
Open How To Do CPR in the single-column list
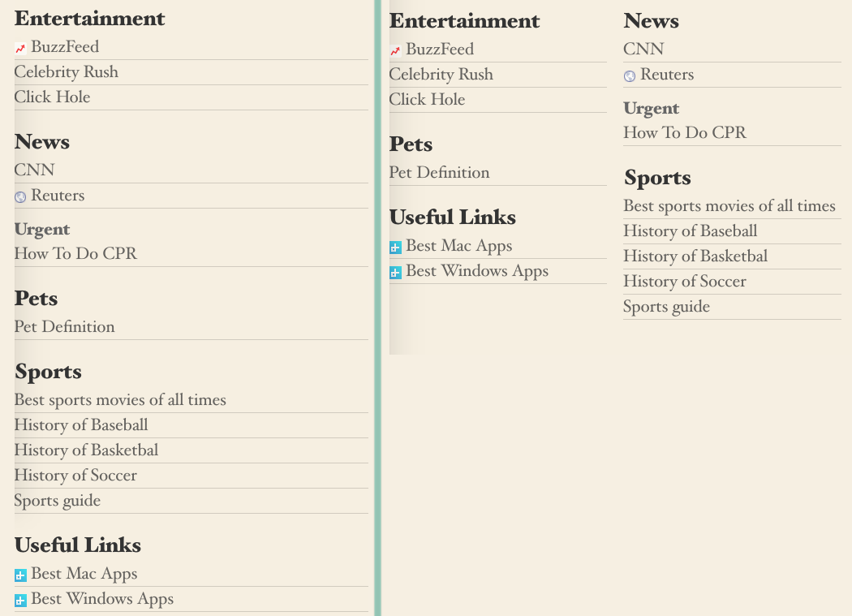pos(75,253)
